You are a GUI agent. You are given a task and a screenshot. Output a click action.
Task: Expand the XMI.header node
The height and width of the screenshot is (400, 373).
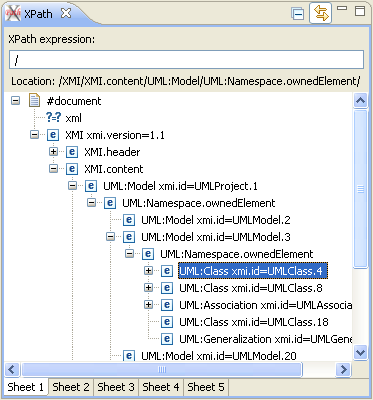click(x=53, y=152)
